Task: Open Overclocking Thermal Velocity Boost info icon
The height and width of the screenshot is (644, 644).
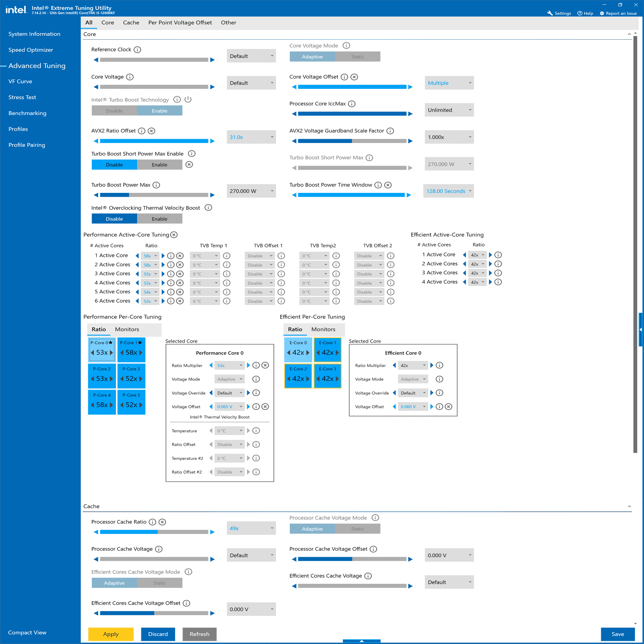Action: [x=208, y=208]
